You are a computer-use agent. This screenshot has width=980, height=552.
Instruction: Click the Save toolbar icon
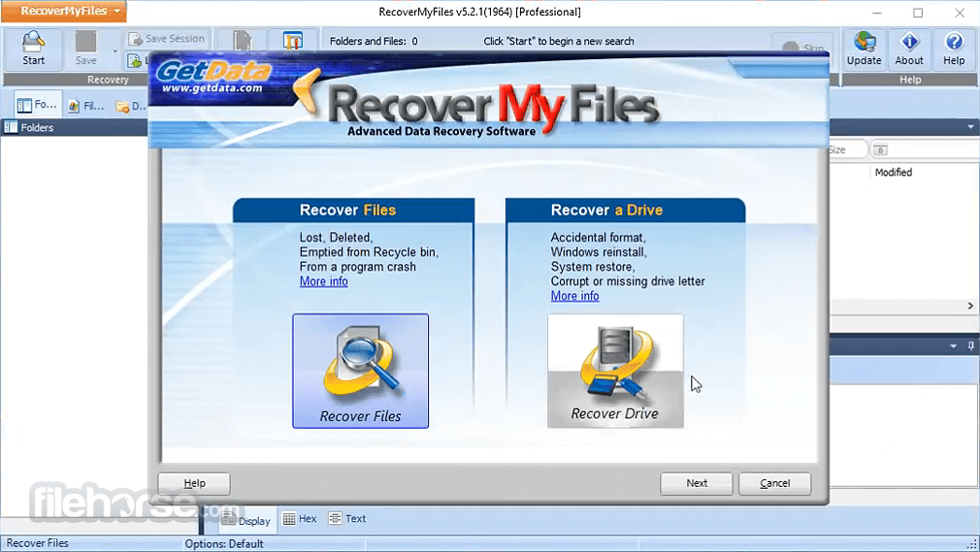click(x=85, y=49)
